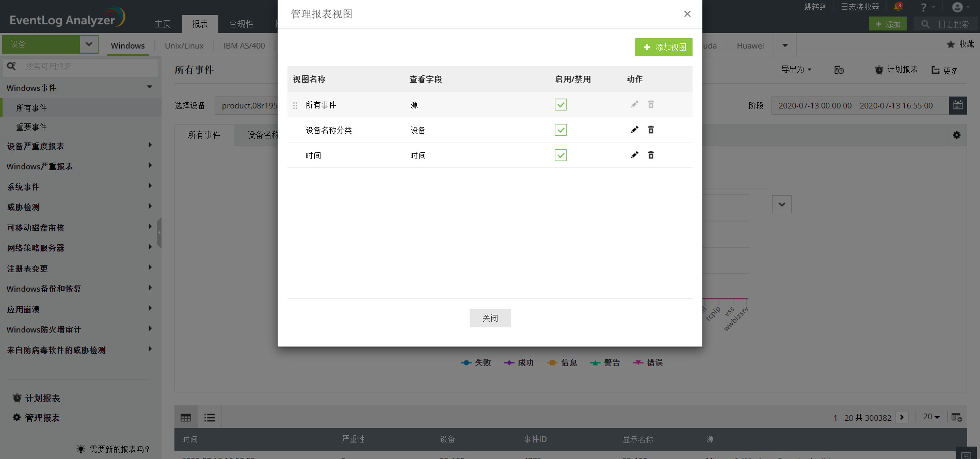Click the time period date range field
The image size is (980, 459).
point(860,105)
